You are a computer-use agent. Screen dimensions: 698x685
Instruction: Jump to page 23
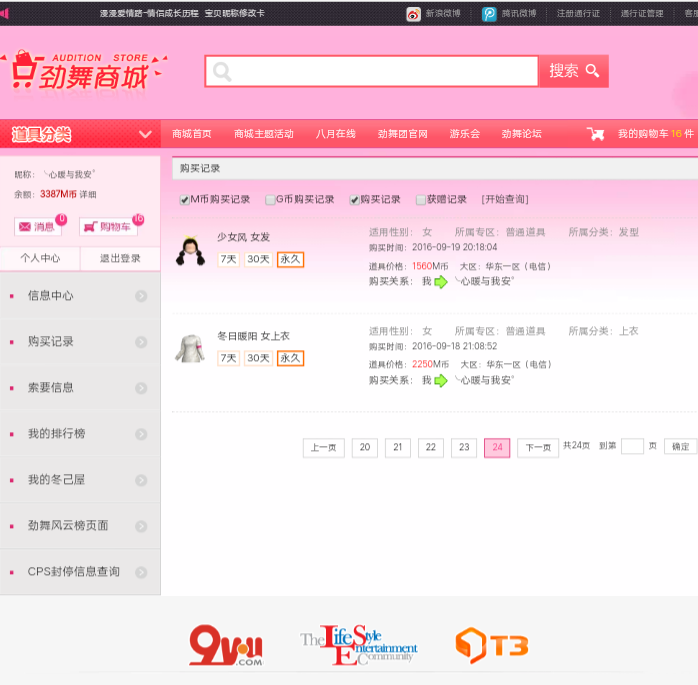point(464,448)
